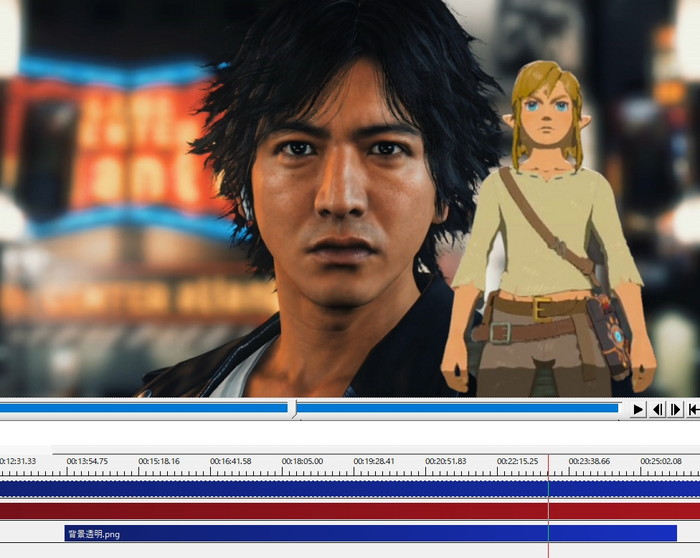Click the timeline horizontal scrollbar above the ruler
This screenshot has height=558, width=700.
(x=376, y=450)
